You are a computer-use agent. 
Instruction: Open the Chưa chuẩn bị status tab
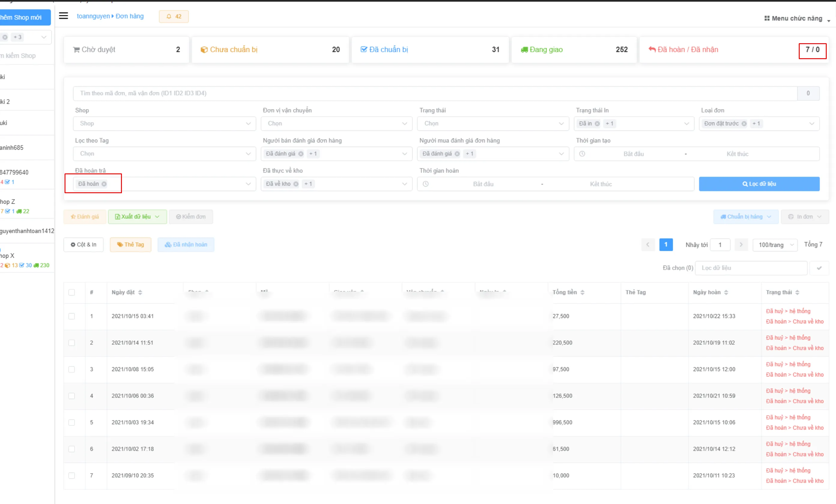(270, 50)
